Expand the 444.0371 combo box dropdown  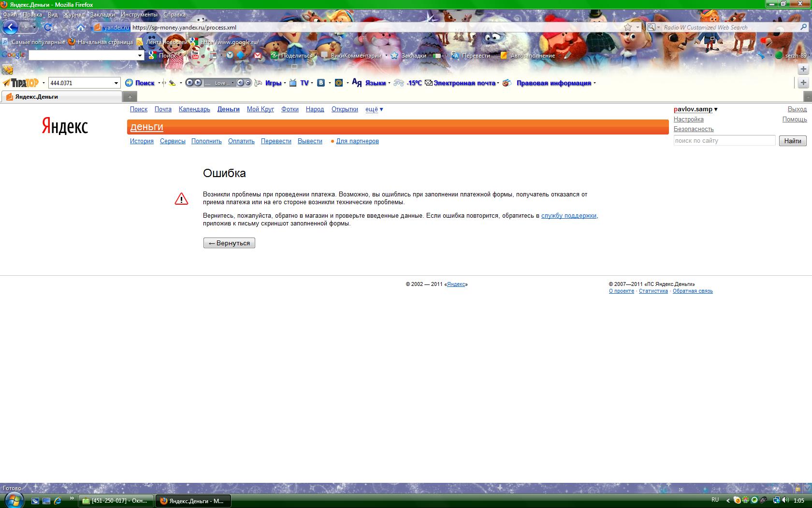(116, 83)
